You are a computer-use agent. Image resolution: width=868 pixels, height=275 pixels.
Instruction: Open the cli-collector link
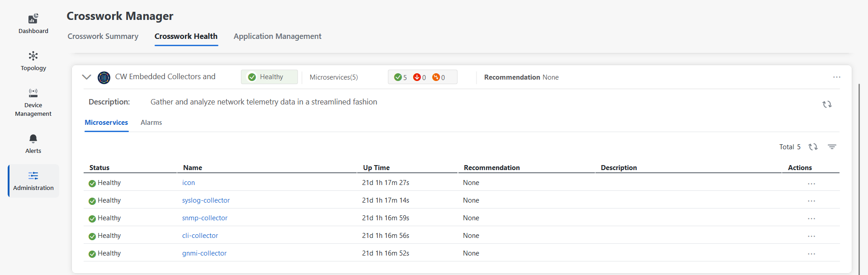200,236
